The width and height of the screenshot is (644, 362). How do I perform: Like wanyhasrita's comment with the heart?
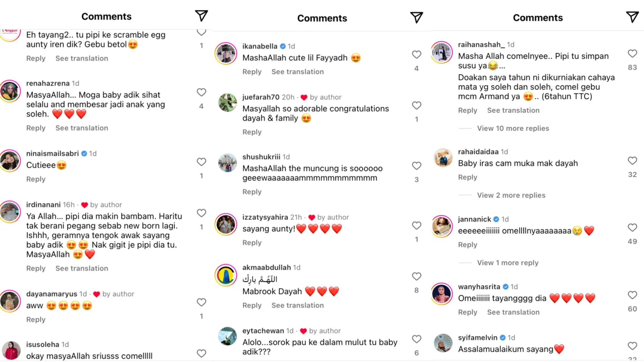click(x=632, y=295)
